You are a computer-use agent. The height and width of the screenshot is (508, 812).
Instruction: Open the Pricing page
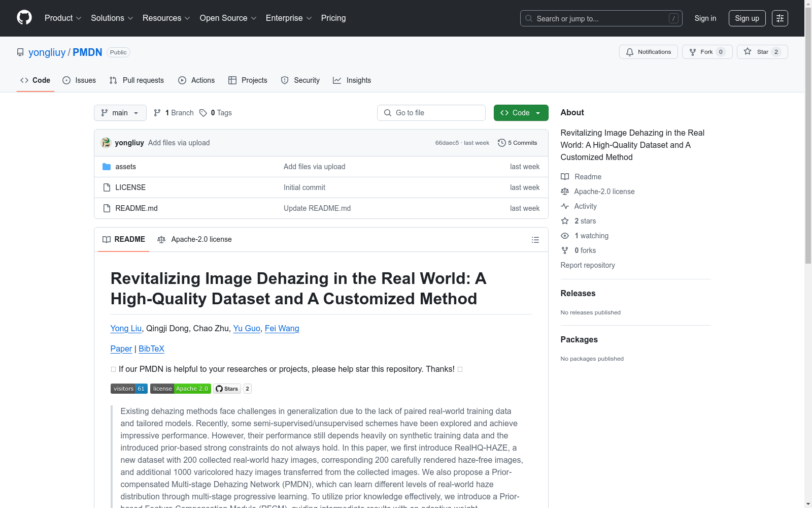click(333, 18)
